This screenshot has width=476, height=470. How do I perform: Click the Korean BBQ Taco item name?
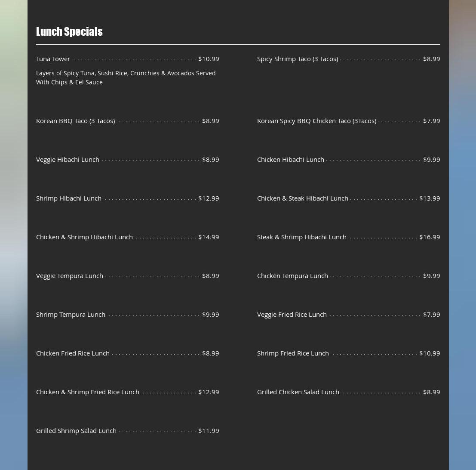[x=75, y=121]
